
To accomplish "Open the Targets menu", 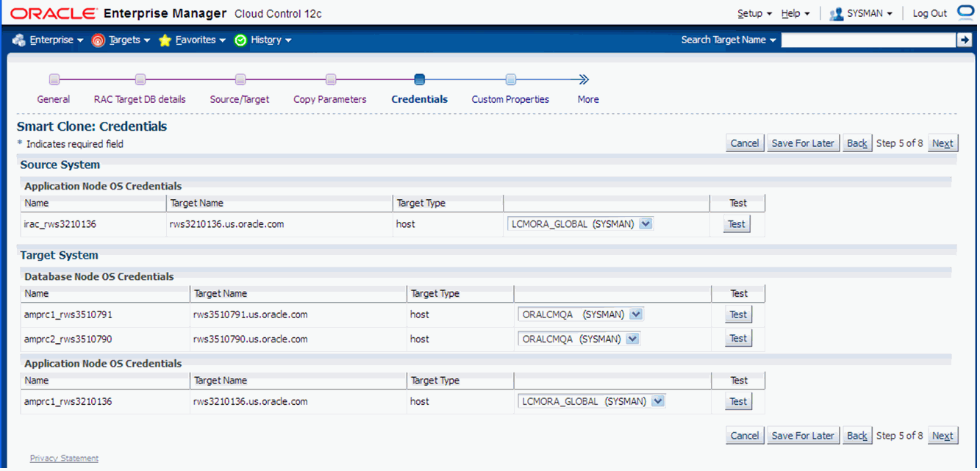I will tap(129, 40).
